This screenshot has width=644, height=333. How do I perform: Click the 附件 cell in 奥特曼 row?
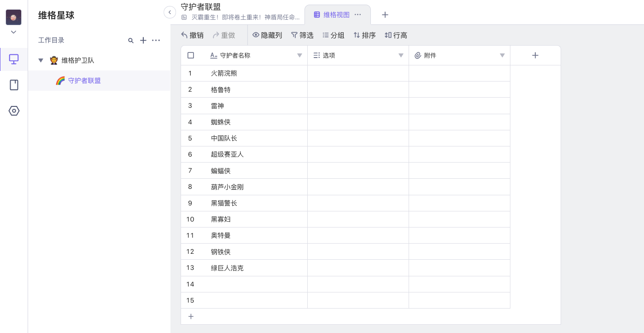460,235
